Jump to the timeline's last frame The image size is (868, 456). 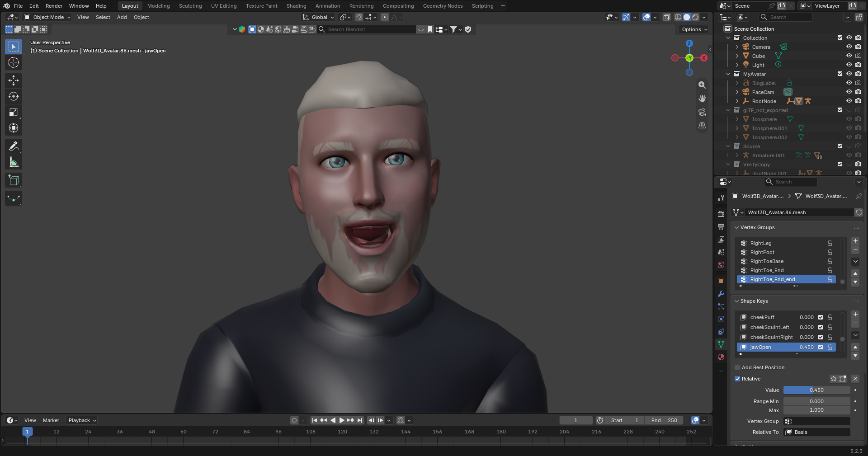point(360,420)
